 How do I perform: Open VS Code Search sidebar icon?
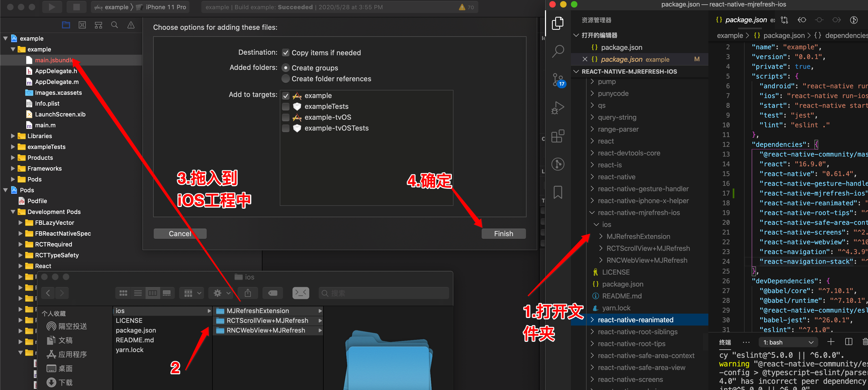[x=558, y=51]
